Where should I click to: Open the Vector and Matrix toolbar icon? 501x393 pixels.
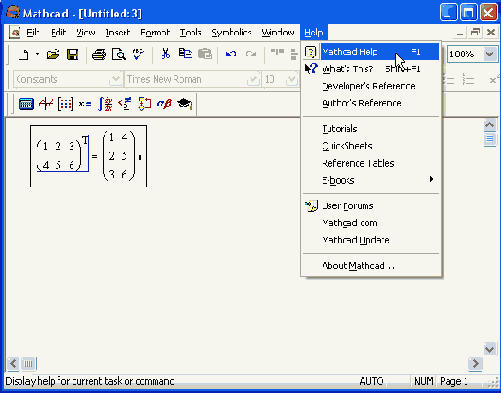pyautogui.click(x=65, y=104)
